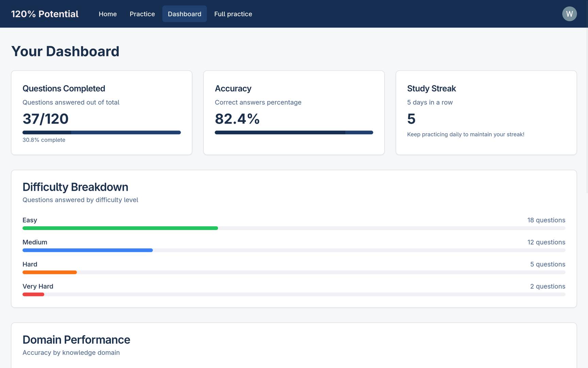Click the page vertical scrollbar

(x=586, y=111)
